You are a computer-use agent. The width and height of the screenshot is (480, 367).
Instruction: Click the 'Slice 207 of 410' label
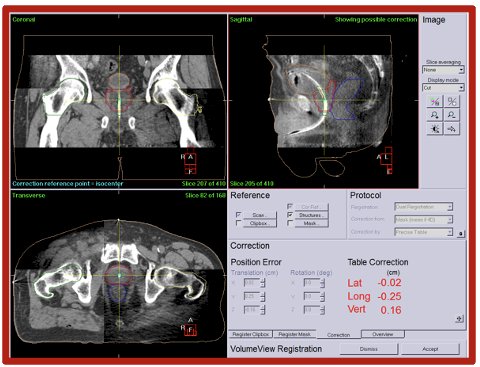point(203,184)
